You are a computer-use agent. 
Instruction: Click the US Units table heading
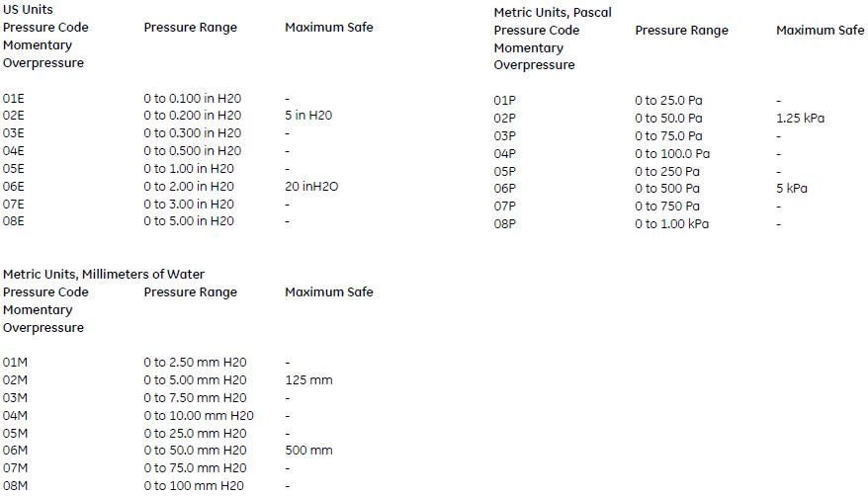pyautogui.click(x=28, y=9)
